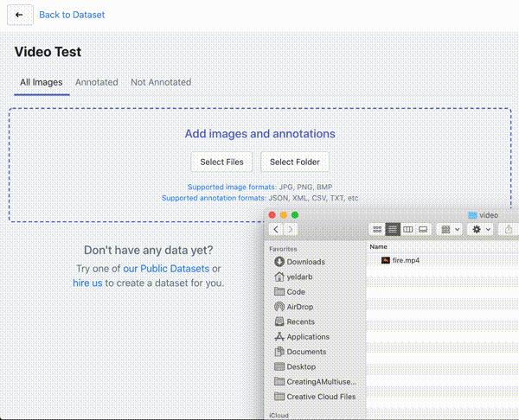This screenshot has width=519, height=420.
Task: Open the Back to Dataset link
Action: click(72, 15)
